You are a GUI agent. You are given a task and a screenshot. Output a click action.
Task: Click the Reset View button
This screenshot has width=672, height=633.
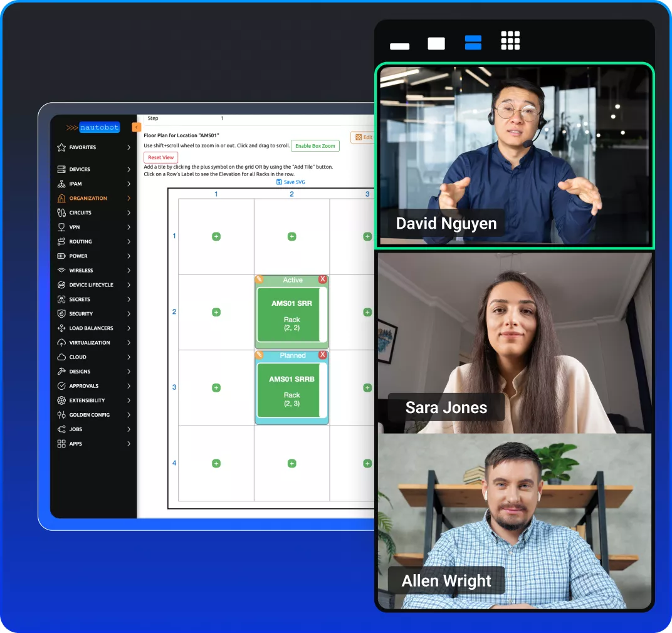tap(160, 157)
